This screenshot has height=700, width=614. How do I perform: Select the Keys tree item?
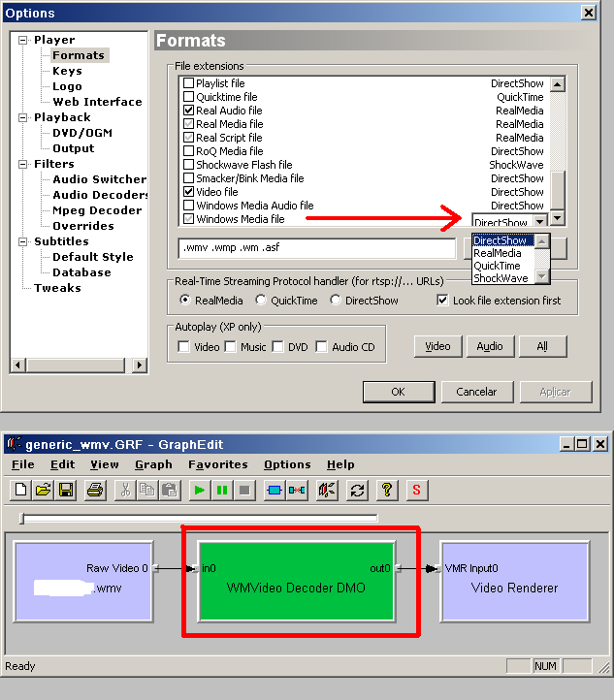point(68,71)
